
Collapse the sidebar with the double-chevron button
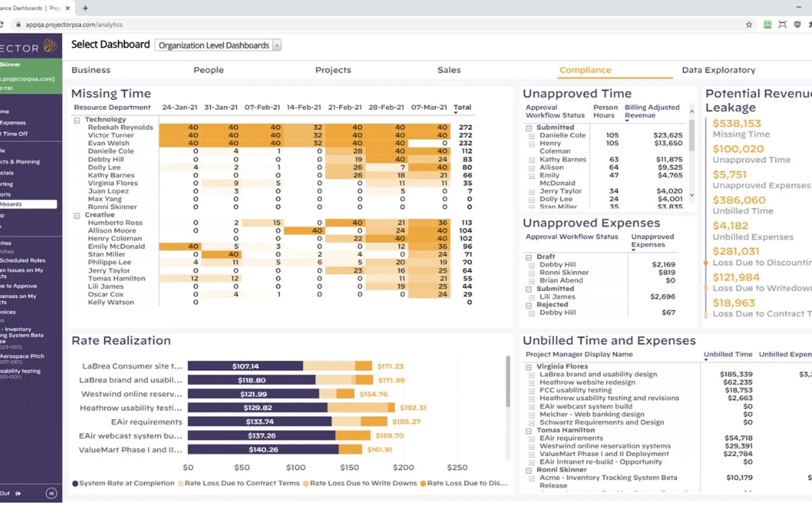click(x=51, y=493)
